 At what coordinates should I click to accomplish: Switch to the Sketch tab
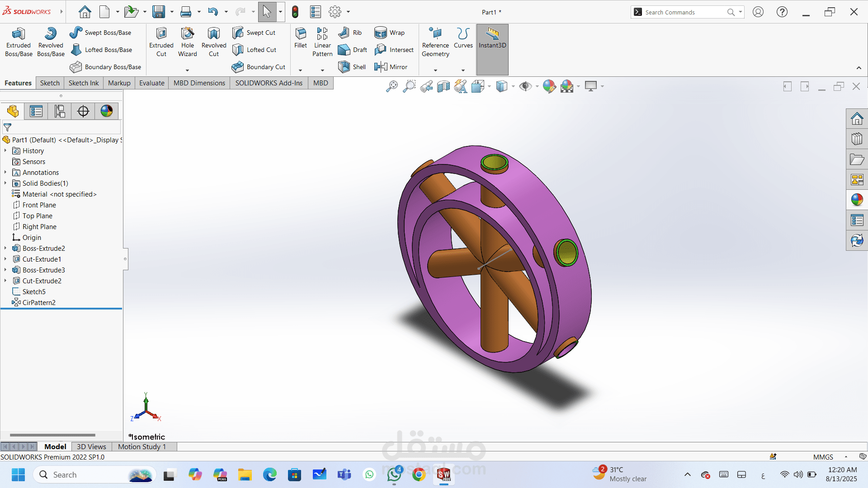(x=50, y=83)
